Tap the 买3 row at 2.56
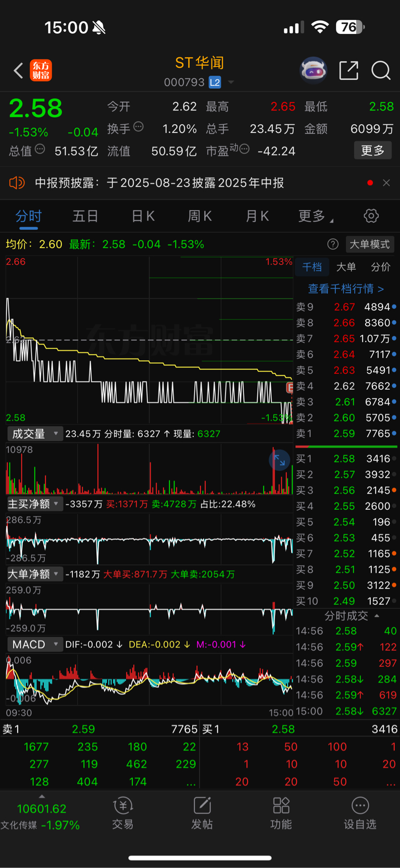The height and width of the screenshot is (868, 400). tap(346, 491)
